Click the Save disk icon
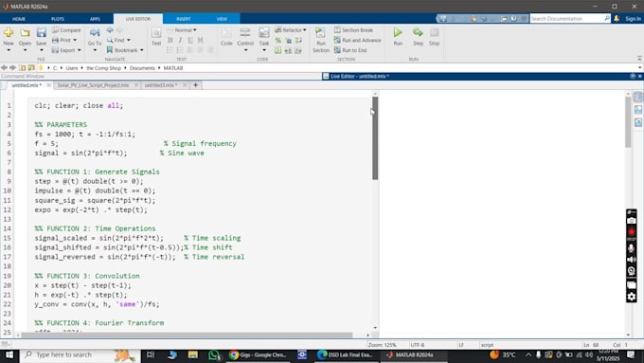Image resolution: width=644 pixels, height=363 pixels. (x=41, y=33)
